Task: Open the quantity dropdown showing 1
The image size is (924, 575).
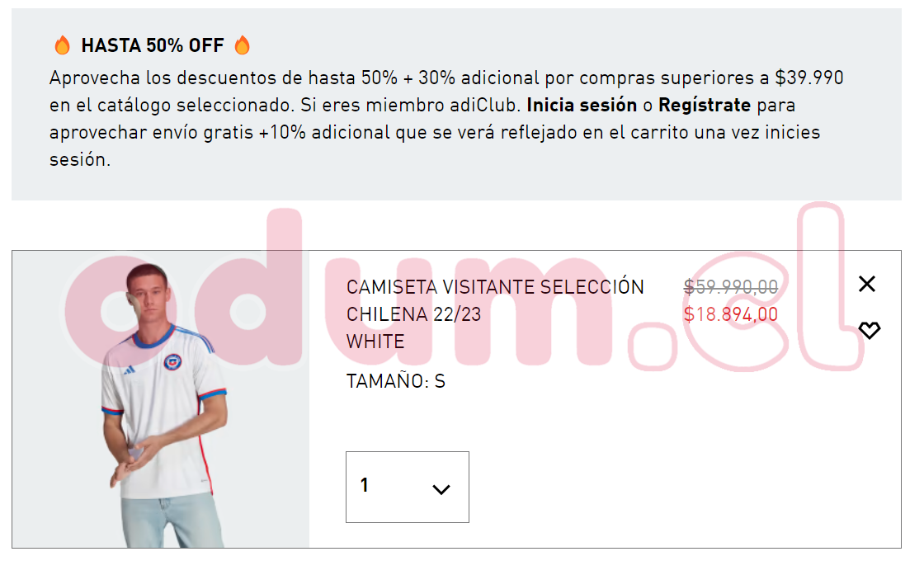Action: click(408, 488)
